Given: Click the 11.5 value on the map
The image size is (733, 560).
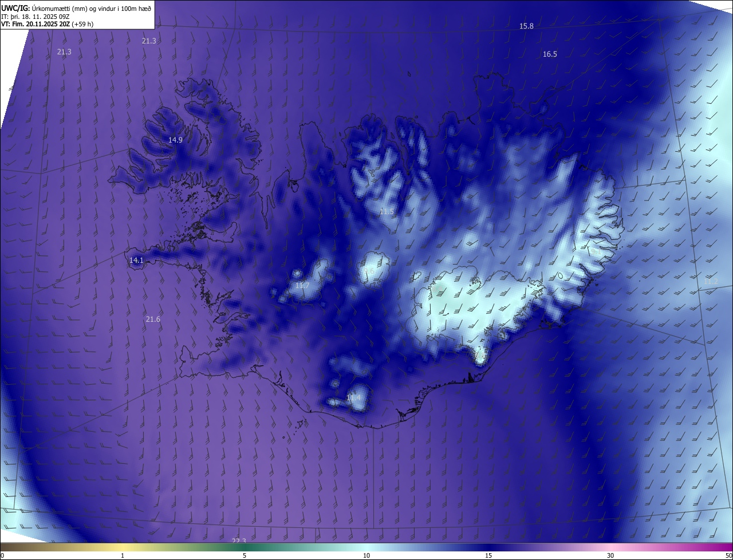Looking at the screenshot, I should coord(387,212).
